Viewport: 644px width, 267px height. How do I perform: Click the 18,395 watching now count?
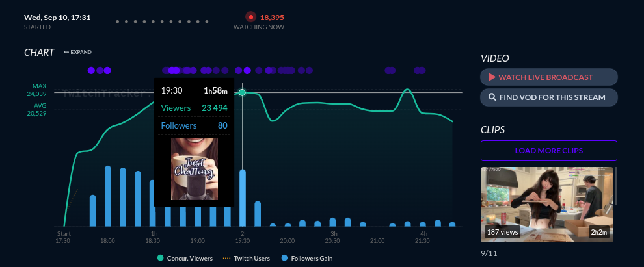point(272,18)
